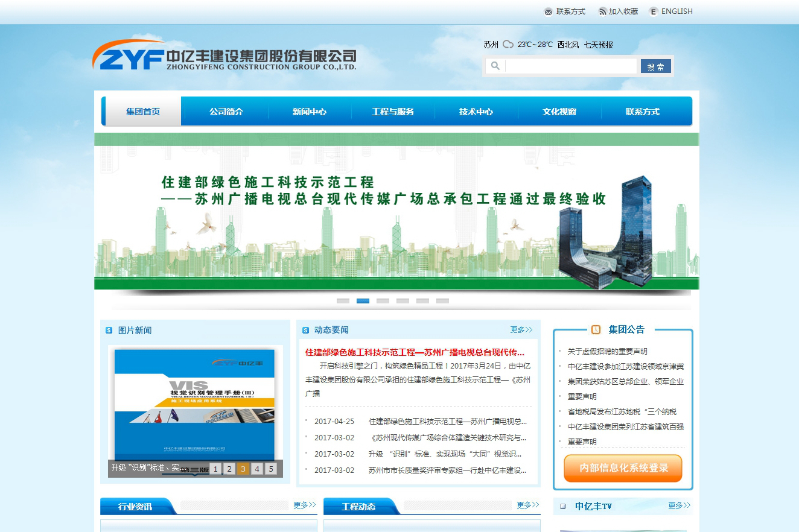
Task: Click the 中亿丰TV section title
Action: [x=593, y=507]
